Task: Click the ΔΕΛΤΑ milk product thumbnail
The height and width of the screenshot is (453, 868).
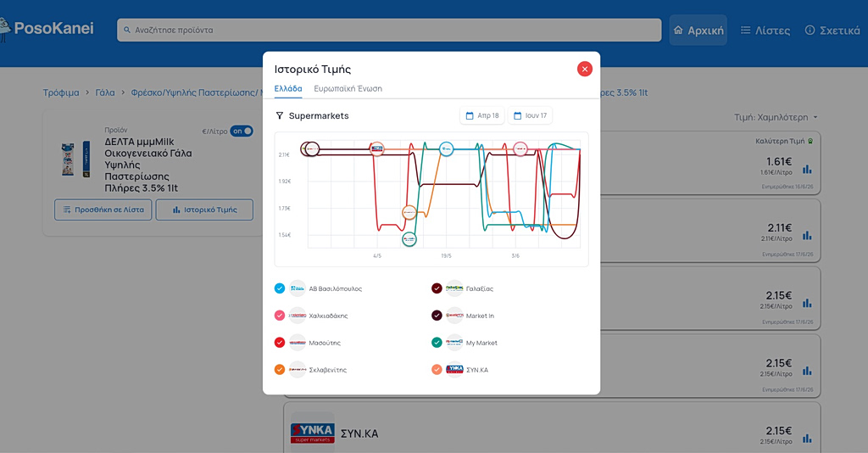Action: click(x=75, y=159)
